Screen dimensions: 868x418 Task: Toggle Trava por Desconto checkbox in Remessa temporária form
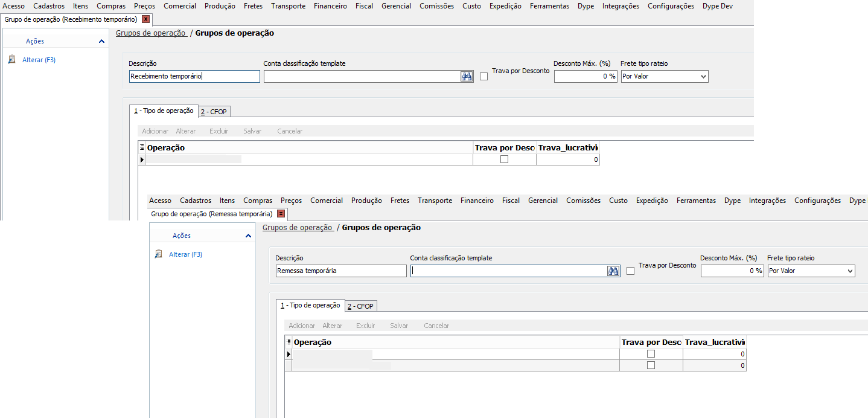pyautogui.click(x=630, y=271)
